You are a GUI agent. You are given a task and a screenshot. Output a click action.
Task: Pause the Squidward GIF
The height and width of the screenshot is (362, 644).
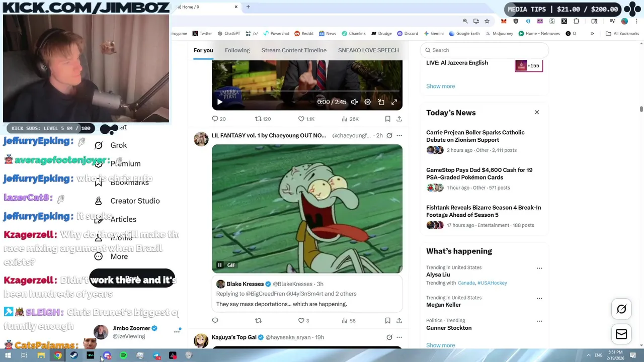(220, 265)
